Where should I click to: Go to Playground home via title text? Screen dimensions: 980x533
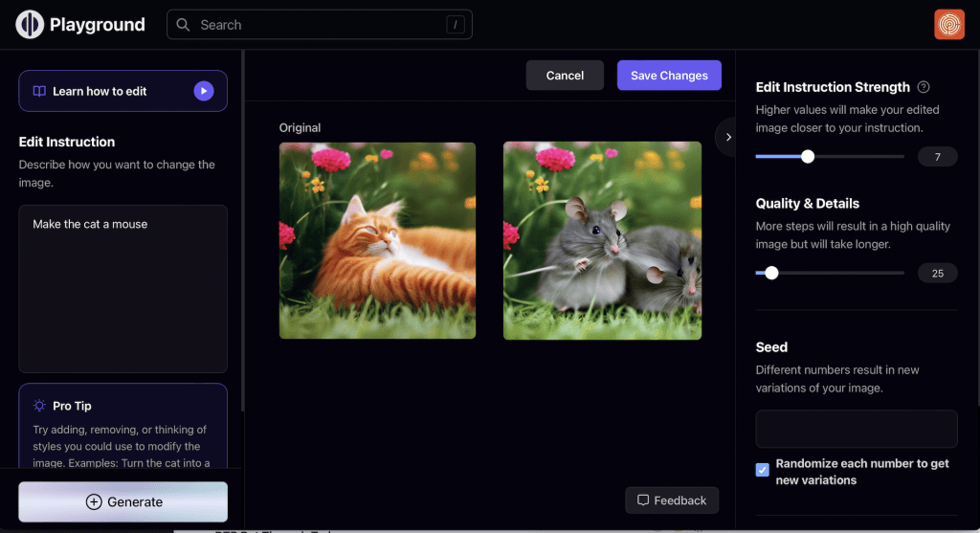pos(97,24)
